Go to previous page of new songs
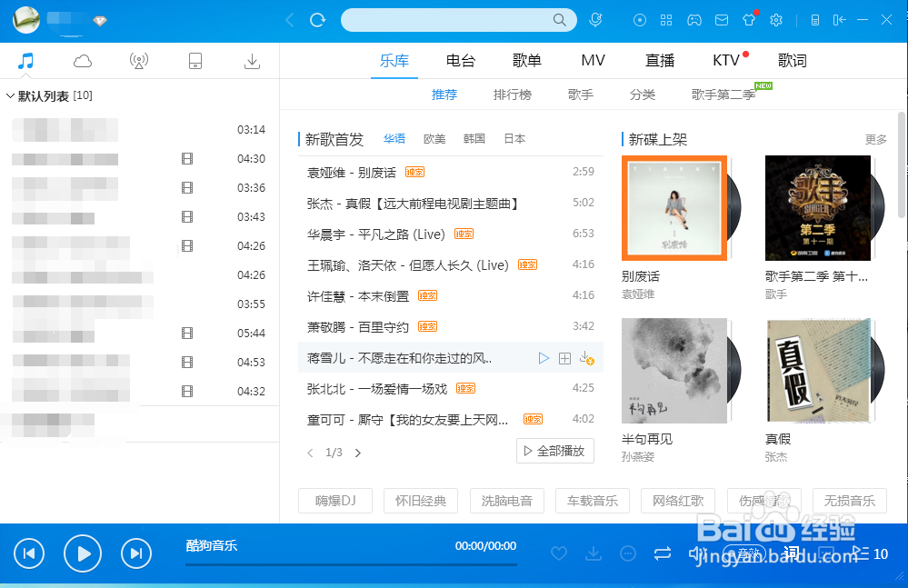The image size is (908, 588). coord(310,453)
